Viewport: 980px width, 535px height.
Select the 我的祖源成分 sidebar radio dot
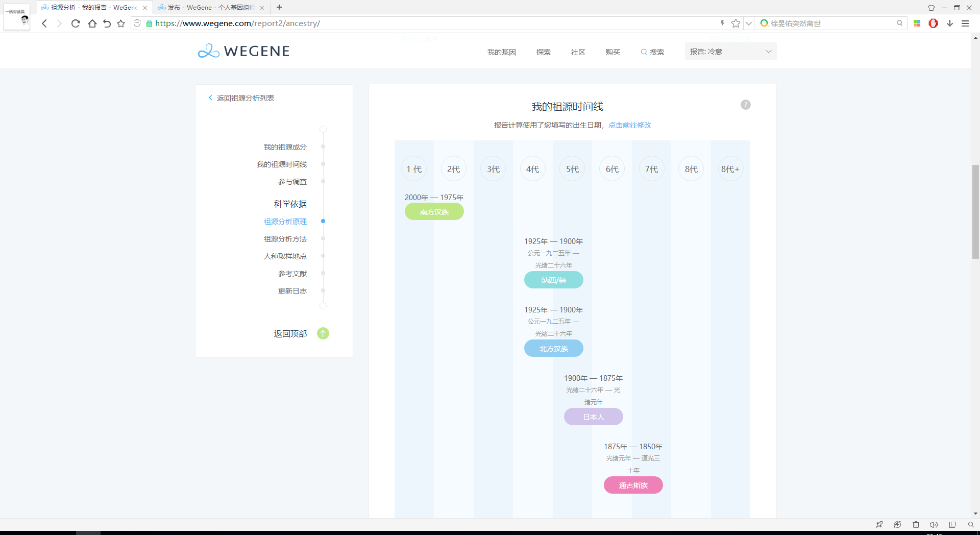323,147
